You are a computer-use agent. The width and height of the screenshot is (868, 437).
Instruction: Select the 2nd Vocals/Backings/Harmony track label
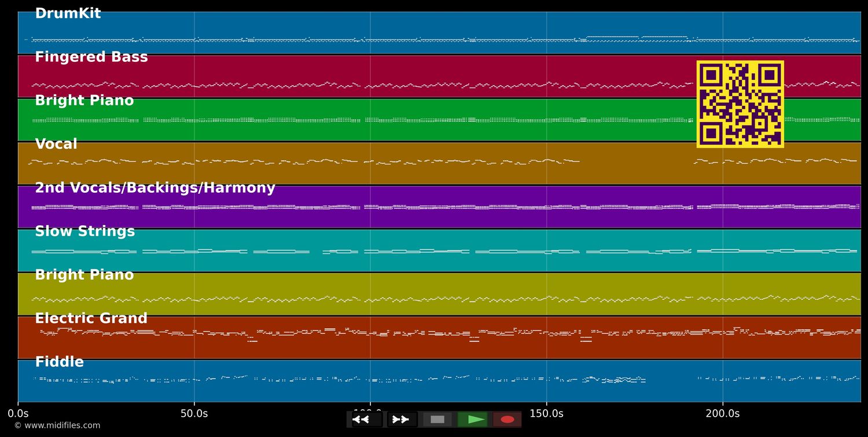click(x=155, y=188)
